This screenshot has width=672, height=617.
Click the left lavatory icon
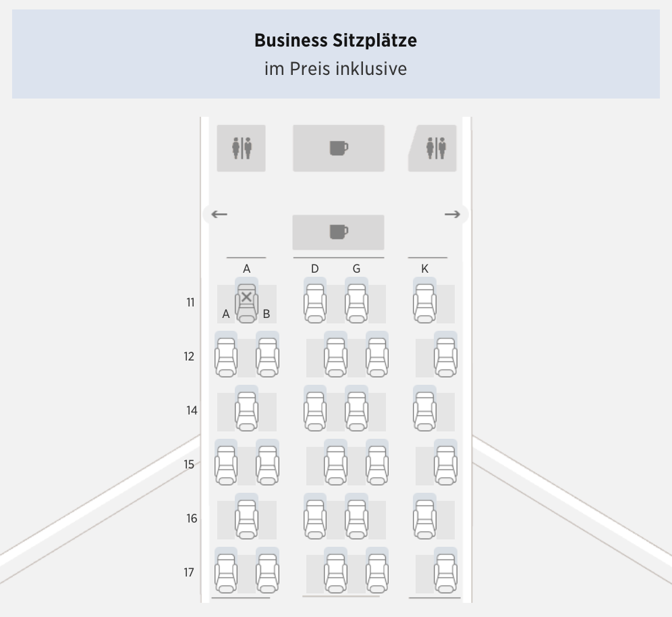(242, 148)
